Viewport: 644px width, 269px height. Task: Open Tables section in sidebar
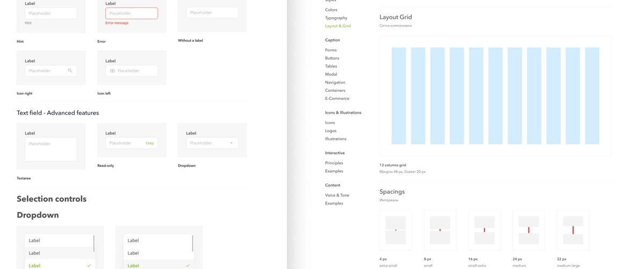331,66
